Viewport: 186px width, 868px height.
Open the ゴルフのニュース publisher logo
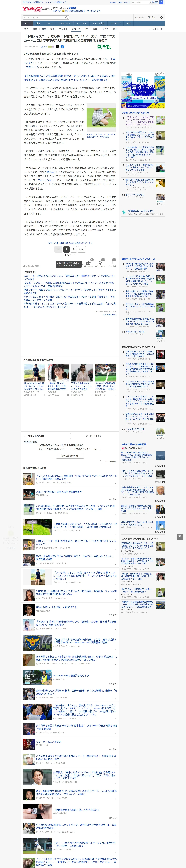pyautogui.click(x=104, y=47)
